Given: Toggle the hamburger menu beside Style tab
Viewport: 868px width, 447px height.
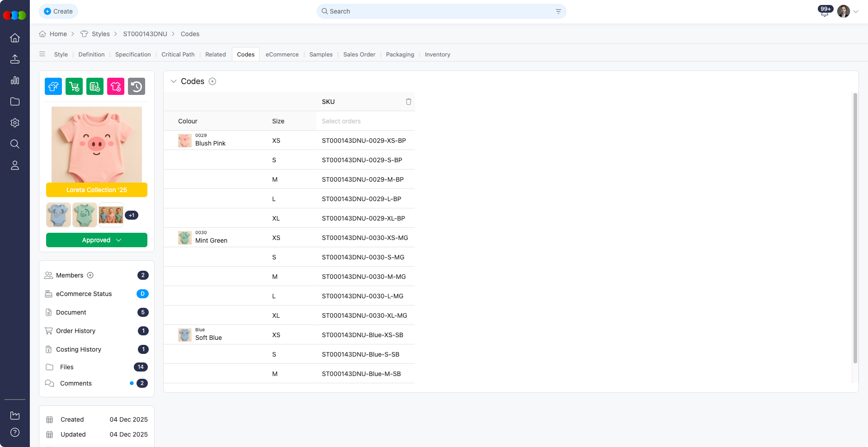Looking at the screenshot, I should coord(42,54).
